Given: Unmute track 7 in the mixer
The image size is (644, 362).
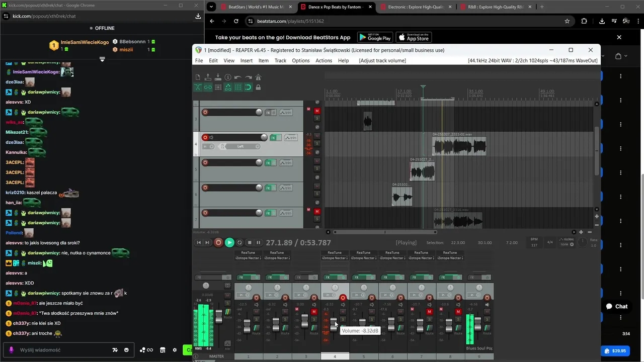Looking at the screenshot, I should pos(429,312).
